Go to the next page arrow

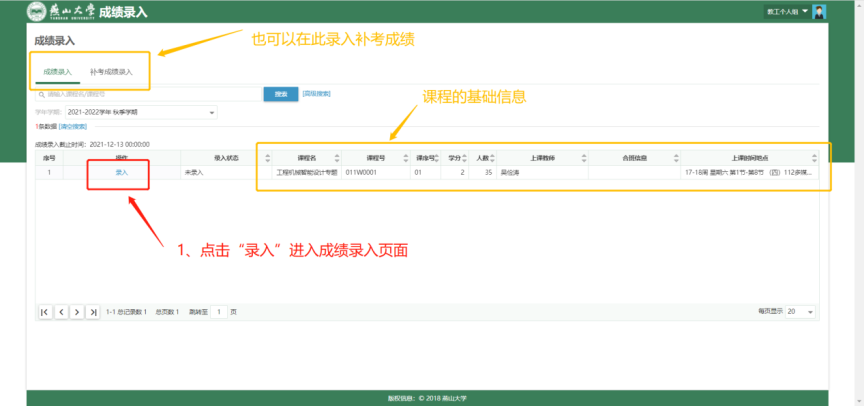coord(77,312)
